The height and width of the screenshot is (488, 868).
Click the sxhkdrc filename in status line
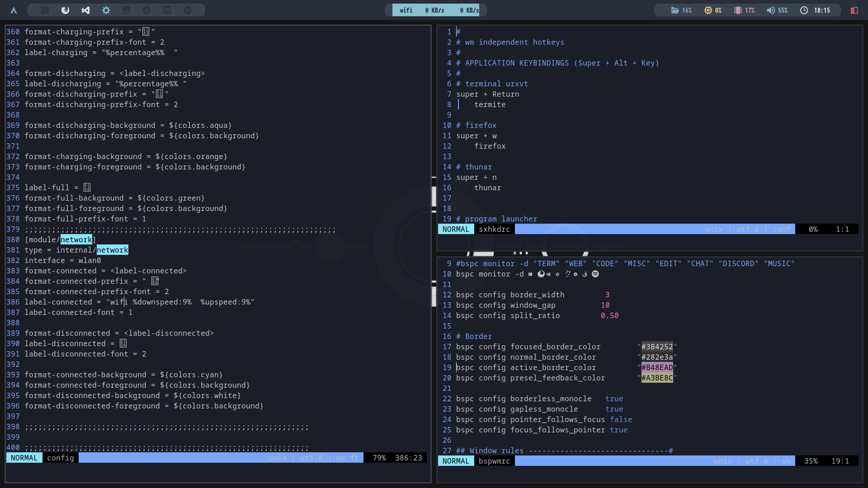(x=495, y=229)
